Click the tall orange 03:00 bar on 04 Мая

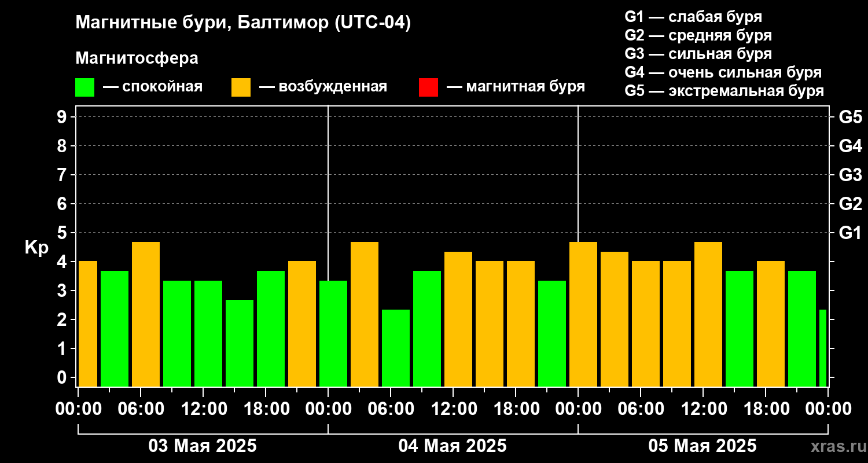[365, 314]
